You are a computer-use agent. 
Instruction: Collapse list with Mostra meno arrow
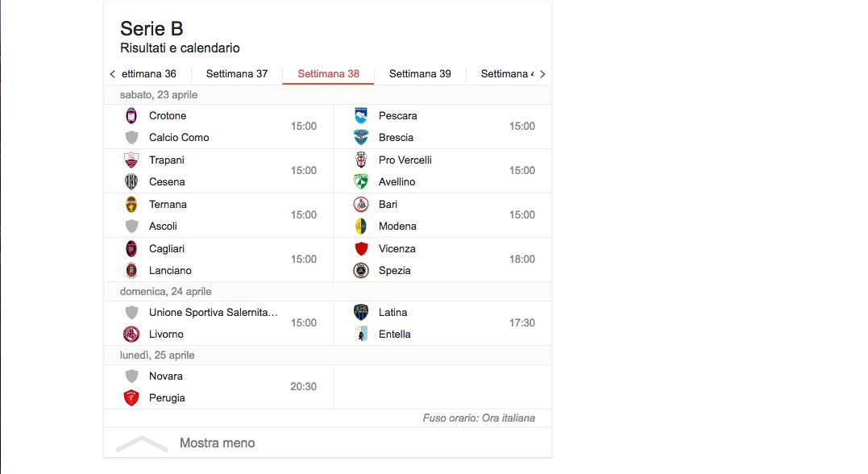pos(142,443)
